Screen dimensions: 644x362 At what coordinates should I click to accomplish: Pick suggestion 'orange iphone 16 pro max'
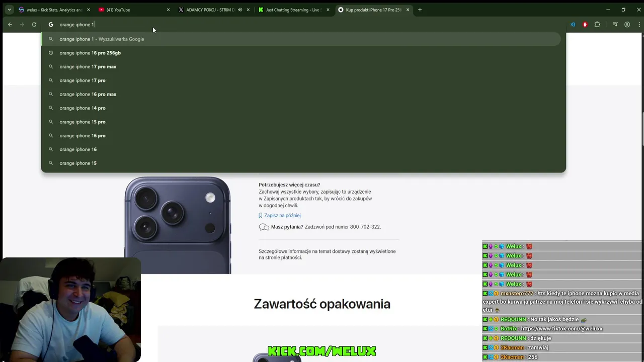(301, 94)
